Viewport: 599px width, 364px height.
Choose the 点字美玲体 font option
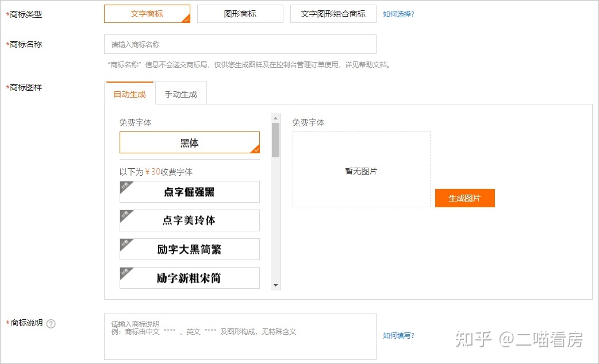(189, 220)
